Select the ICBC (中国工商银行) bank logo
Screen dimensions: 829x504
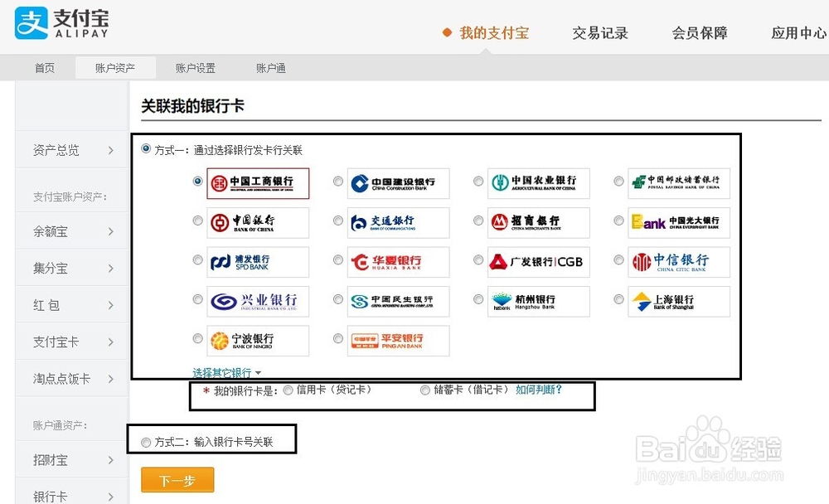260,182
